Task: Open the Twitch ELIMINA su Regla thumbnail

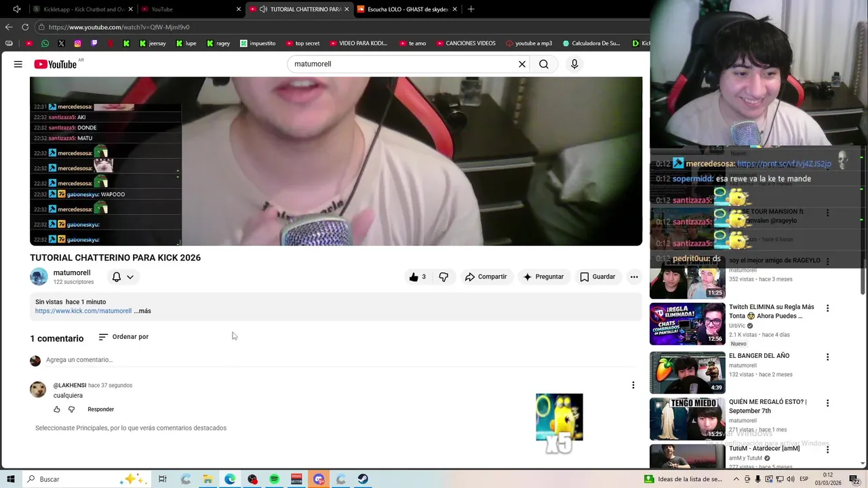Action: [x=688, y=323]
